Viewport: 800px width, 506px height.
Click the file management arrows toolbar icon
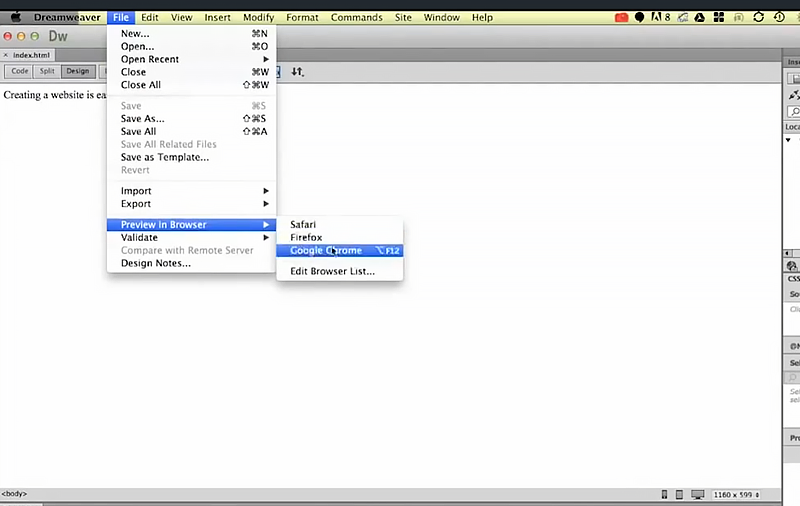[297, 72]
